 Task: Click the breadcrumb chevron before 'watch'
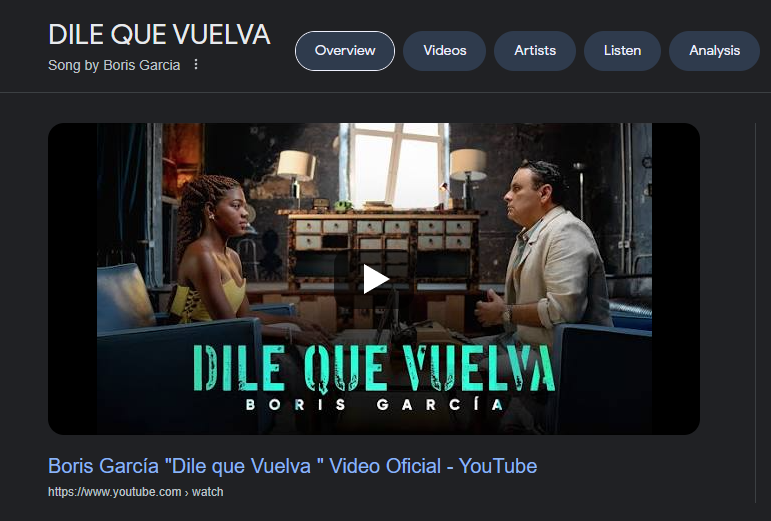(186, 492)
